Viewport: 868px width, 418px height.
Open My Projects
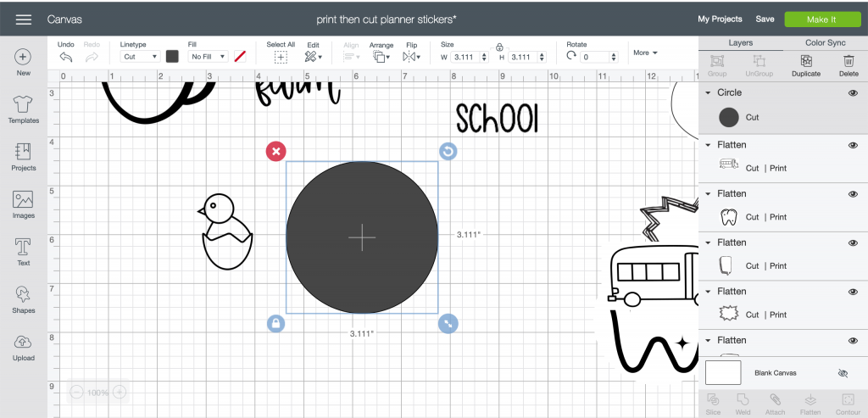(x=720, y=19)
